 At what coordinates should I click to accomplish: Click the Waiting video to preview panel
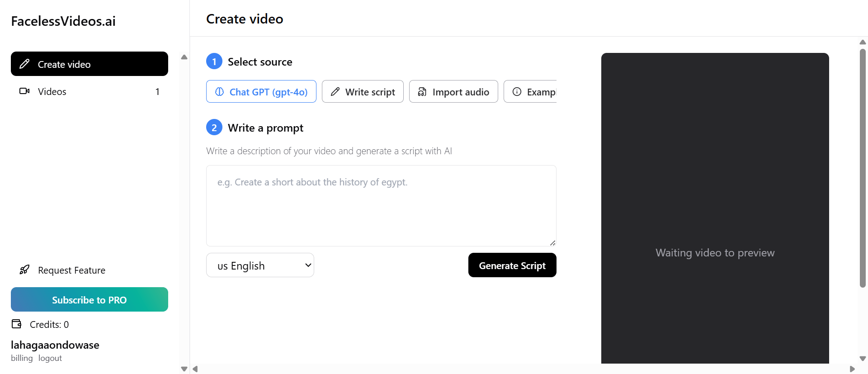click(x=715, y=208)
